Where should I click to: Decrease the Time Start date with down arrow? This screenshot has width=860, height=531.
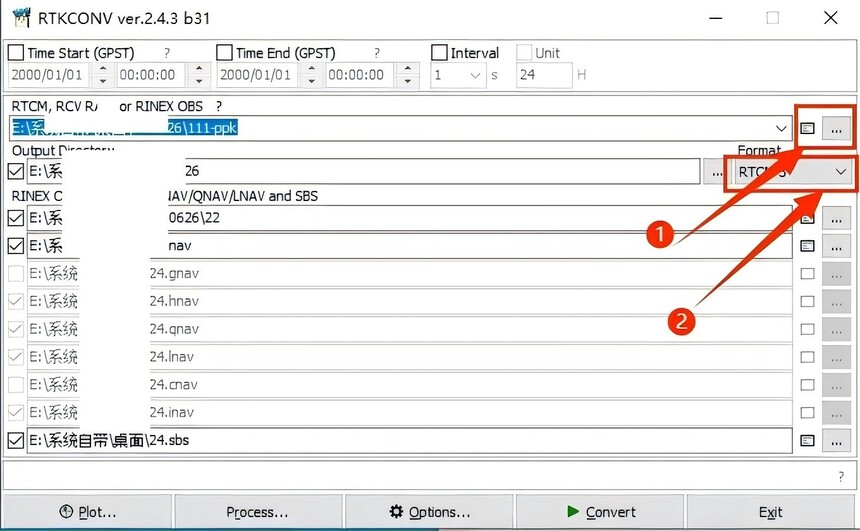coord(103,81)
